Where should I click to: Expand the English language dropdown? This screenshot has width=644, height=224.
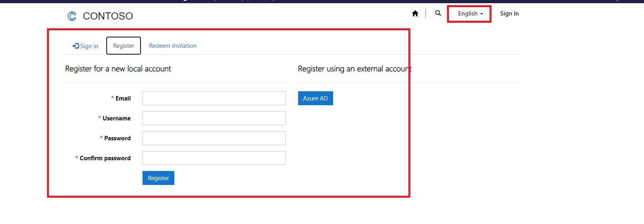coord(470,14)
